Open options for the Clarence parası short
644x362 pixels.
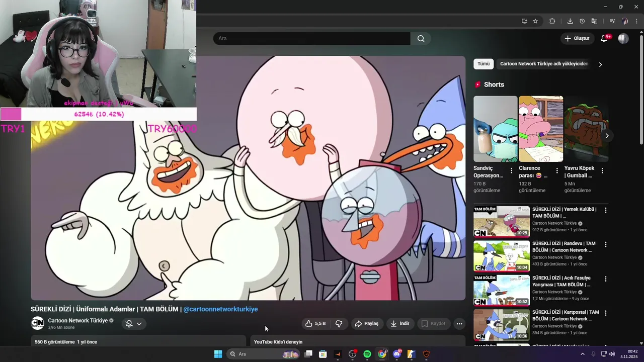tap(557, 171)
